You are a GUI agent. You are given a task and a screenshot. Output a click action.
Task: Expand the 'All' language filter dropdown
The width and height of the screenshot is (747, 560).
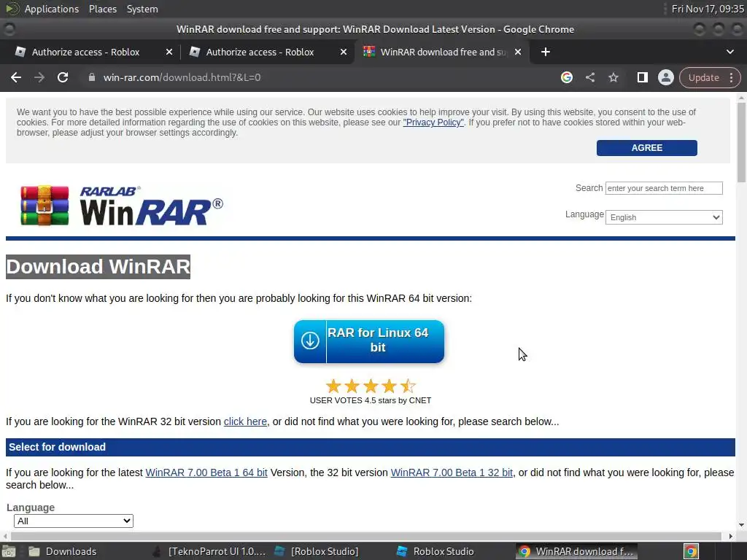pos(74,521)
